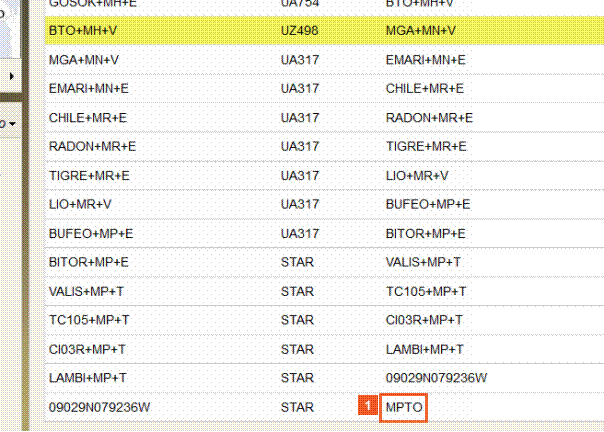The image size is (604, 432).
Task: Click 09029N079236W in the first column
Action: (99, 407)
